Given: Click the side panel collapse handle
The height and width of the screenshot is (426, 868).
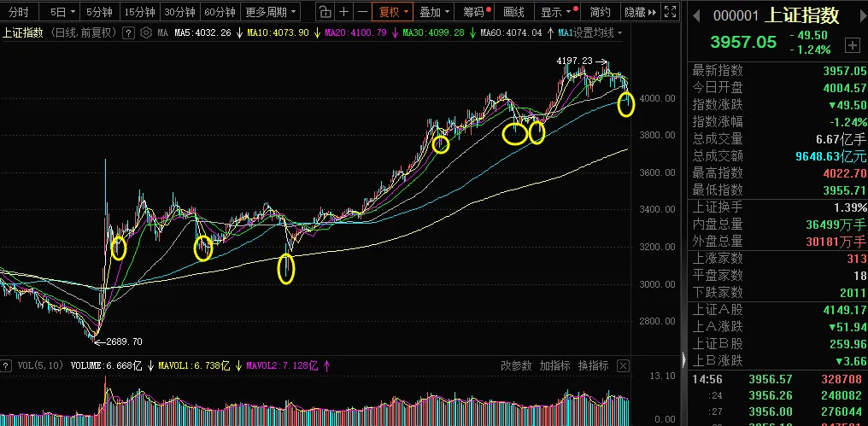Looking at the screenshot, I should point(683,360).
